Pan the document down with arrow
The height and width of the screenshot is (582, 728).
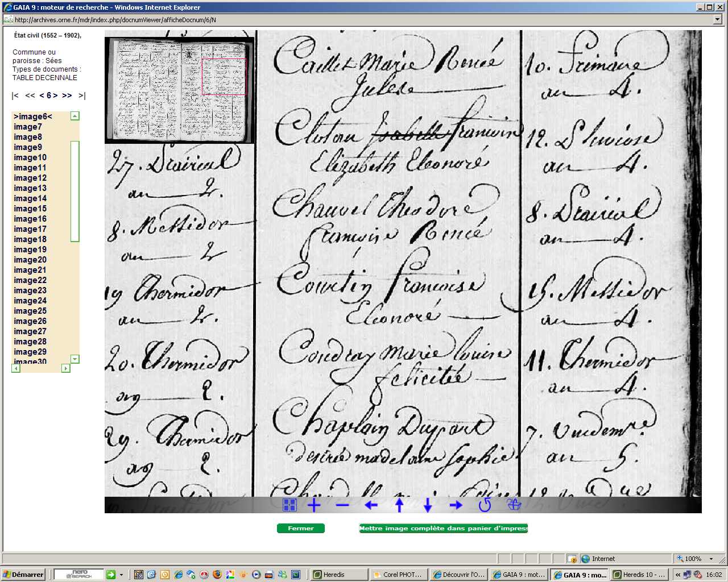(428, 505)
